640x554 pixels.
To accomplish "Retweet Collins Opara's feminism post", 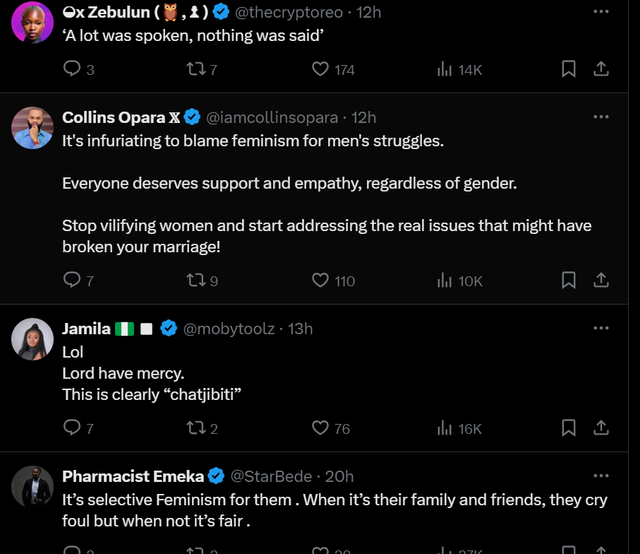I will click(x=195, y=281).
